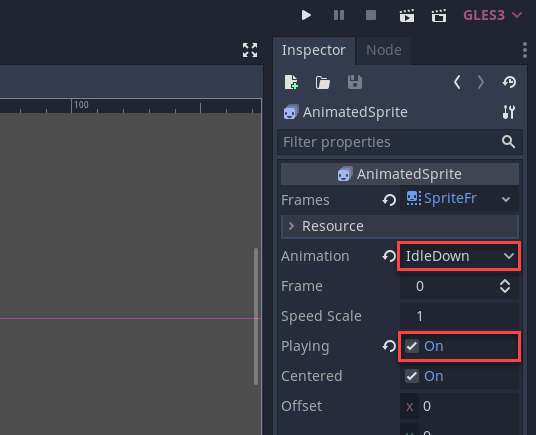
Task: Play the project
Action: coord(306,15)
